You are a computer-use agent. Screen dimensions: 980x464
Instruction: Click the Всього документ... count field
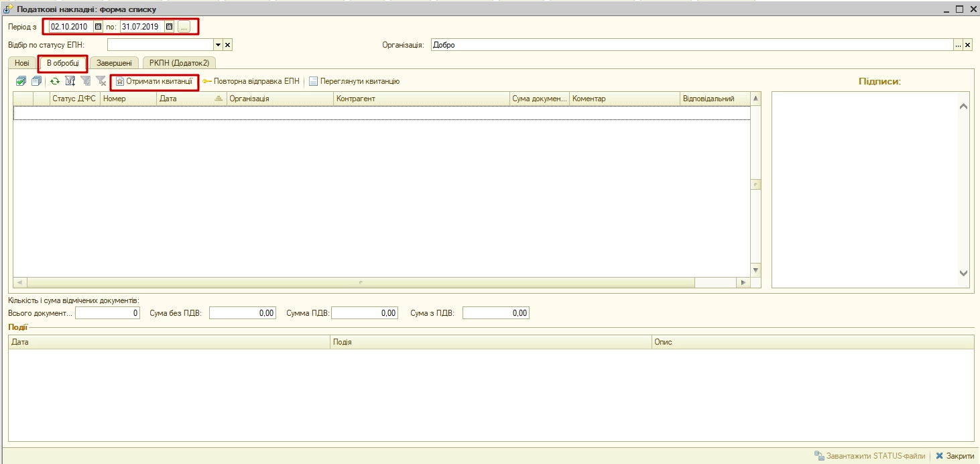107,313
